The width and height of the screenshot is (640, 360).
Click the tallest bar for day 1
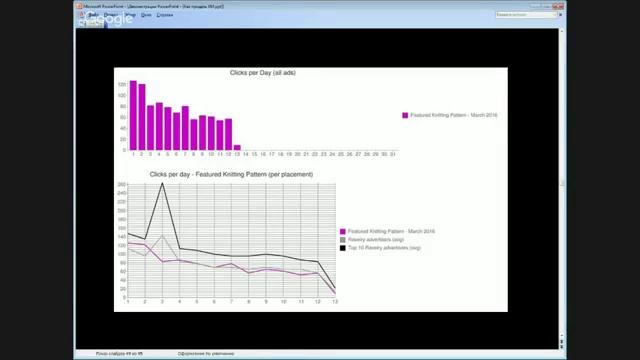pos(133,116)
